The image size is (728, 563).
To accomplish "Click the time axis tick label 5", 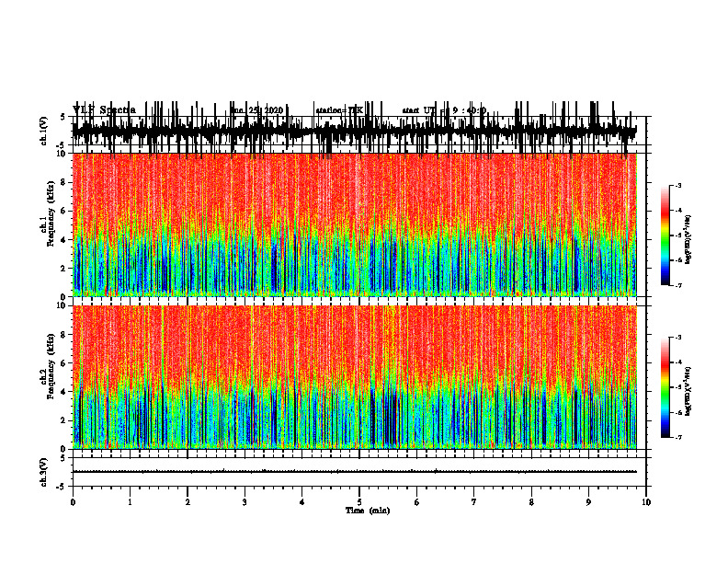I will (x=359, y=502).
